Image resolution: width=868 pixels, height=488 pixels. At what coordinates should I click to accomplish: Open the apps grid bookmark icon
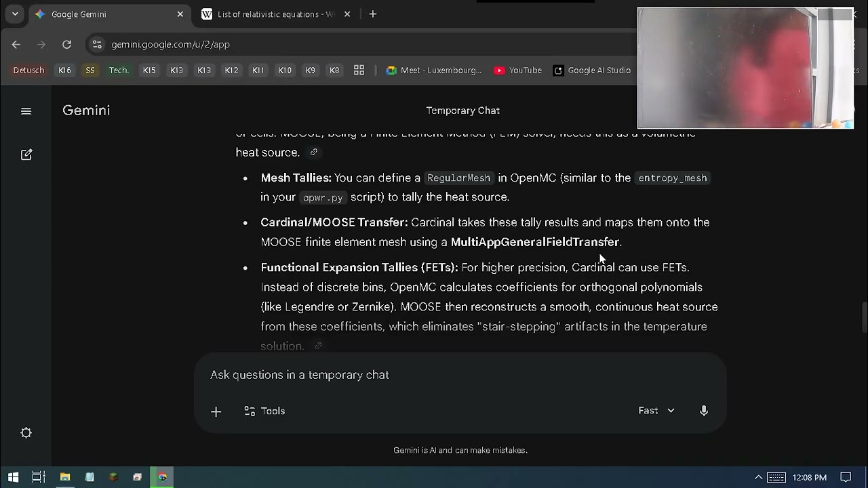click(359, 70)
